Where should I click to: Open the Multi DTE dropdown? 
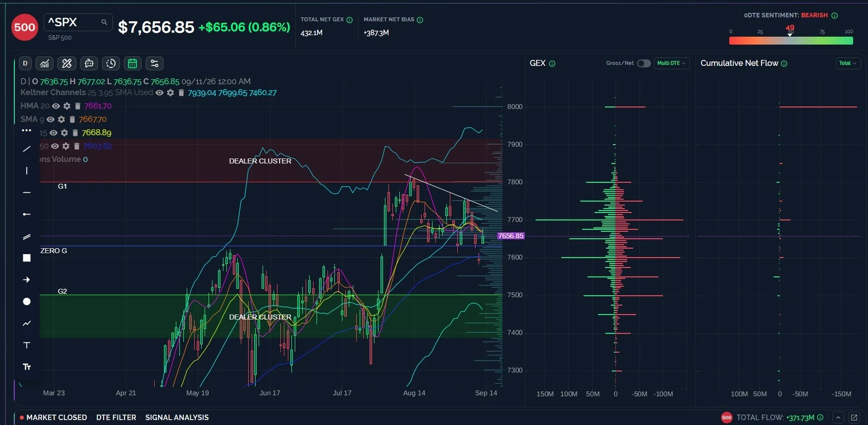pyautogui.click(x=672, y=63)
